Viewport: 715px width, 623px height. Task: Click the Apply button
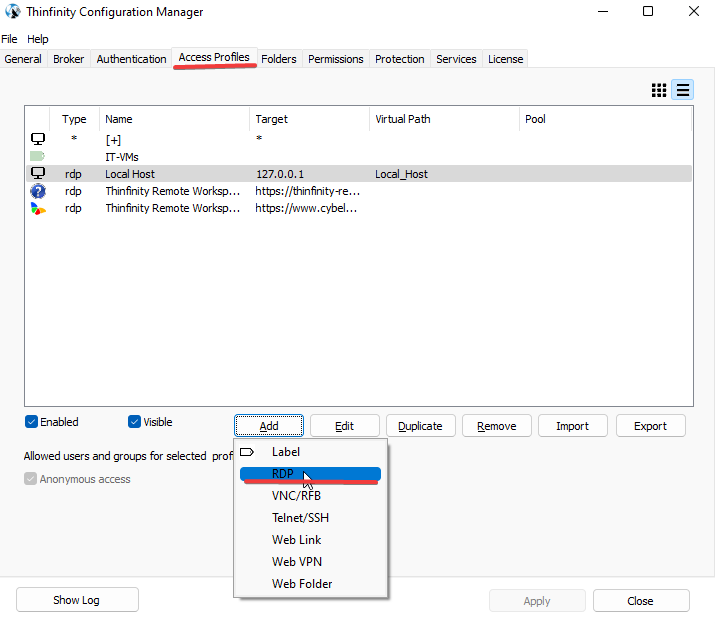[x=537, y=601]
